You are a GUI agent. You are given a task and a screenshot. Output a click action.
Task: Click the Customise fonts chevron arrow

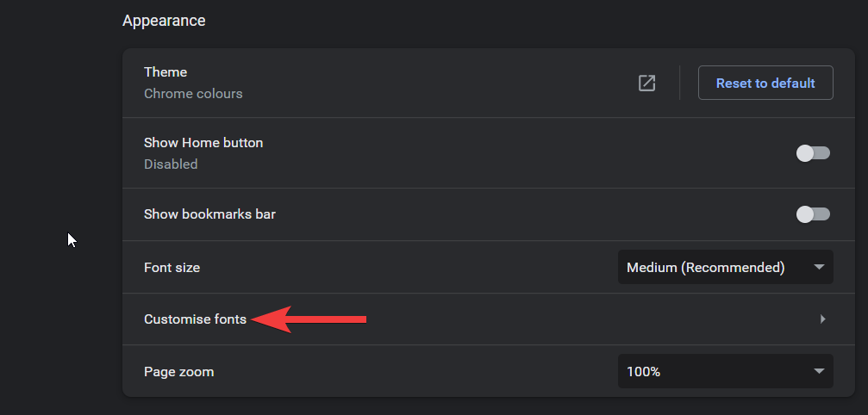pos(822,319)
